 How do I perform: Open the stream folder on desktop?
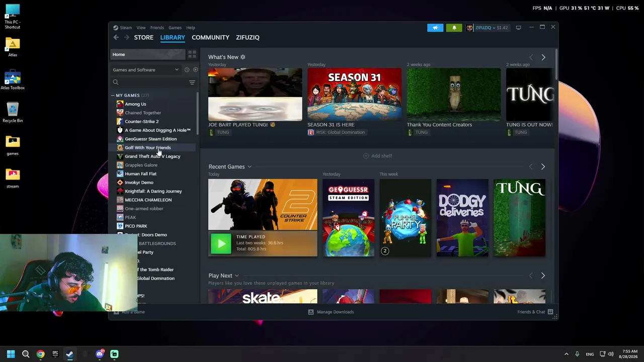(x=13, y=178)
